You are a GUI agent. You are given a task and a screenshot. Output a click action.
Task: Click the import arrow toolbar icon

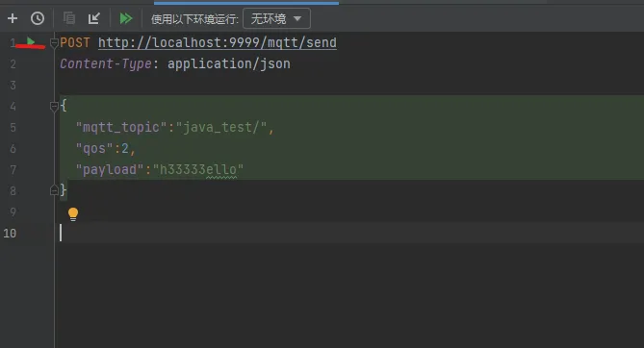click(x=94, y=18)
